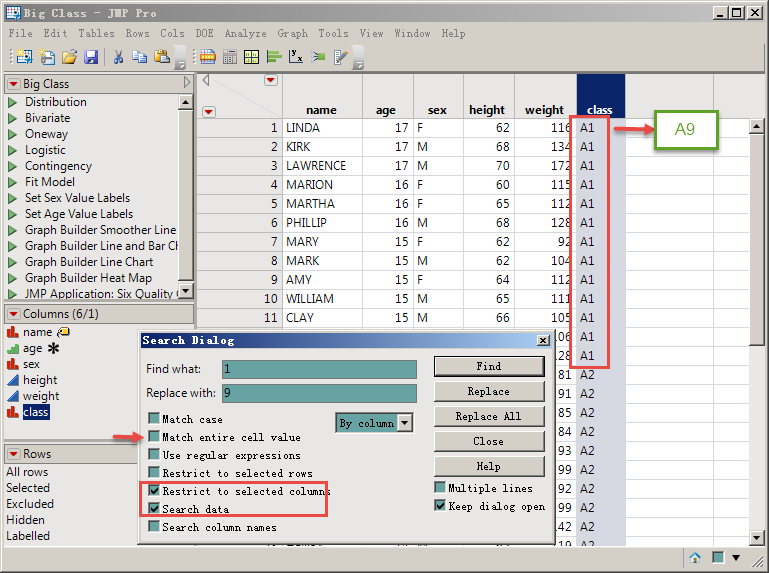Image resolution: width=769 pixels, height=573 pixels.
Task: Click the Save (floppy disk) toolbar icon
Action: (90, 57)
